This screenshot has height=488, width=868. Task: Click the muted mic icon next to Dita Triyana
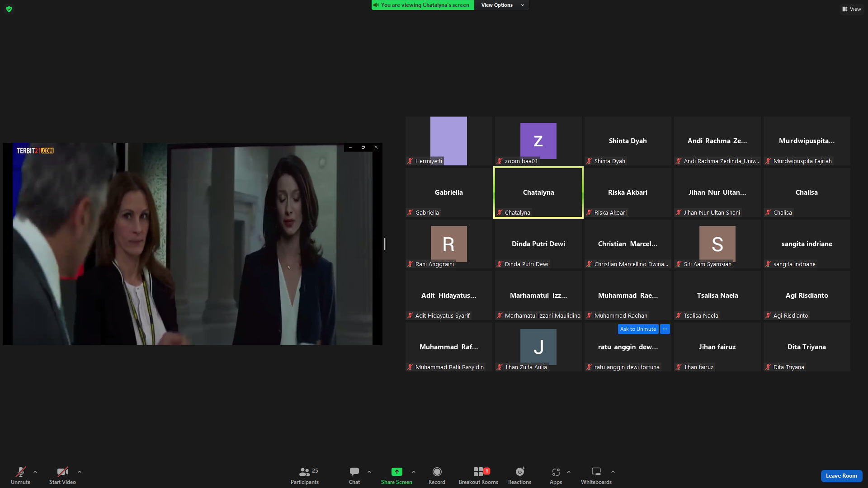[x=768, y=367]
